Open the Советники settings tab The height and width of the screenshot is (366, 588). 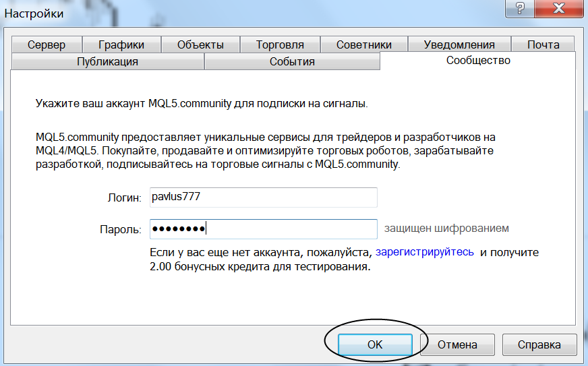364,44
